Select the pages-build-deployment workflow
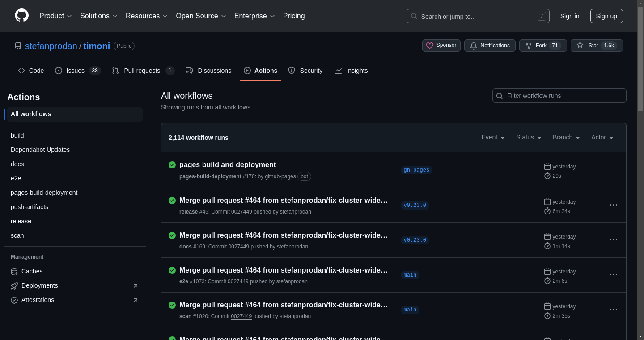This screenshot has width=644, height=340. (x=75, y=193)
